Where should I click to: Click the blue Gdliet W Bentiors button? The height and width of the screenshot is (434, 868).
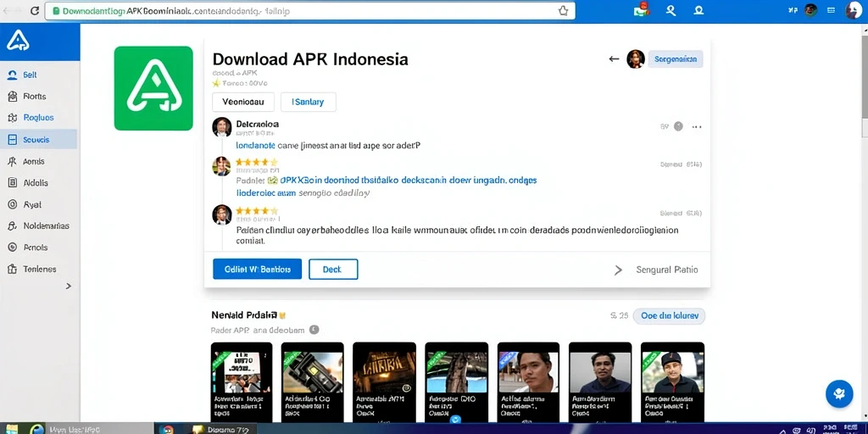pyautogui.click(x=258, y=269)
